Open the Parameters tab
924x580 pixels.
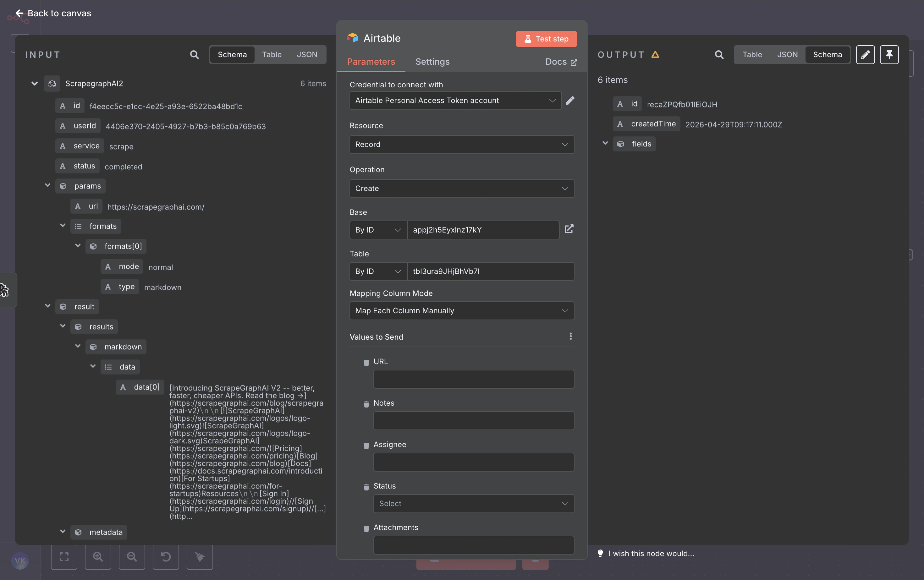pos(371,62)
